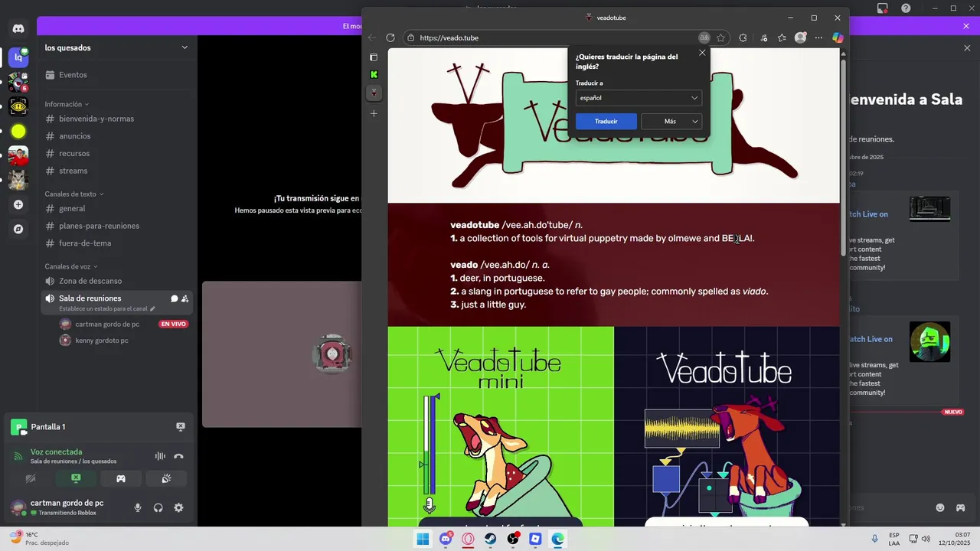Screen dimensions: 980x551
Task: Open the general text channel
Action: click(x=116, y=208)
